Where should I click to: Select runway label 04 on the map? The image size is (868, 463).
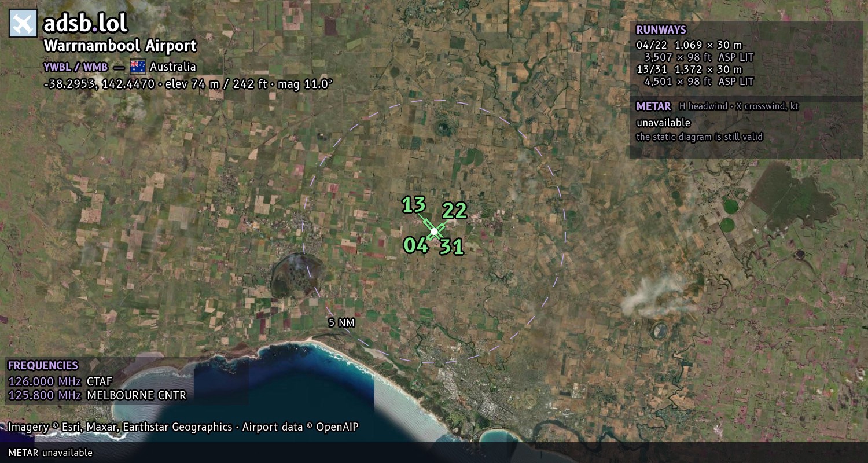click(x=416, y=245)
